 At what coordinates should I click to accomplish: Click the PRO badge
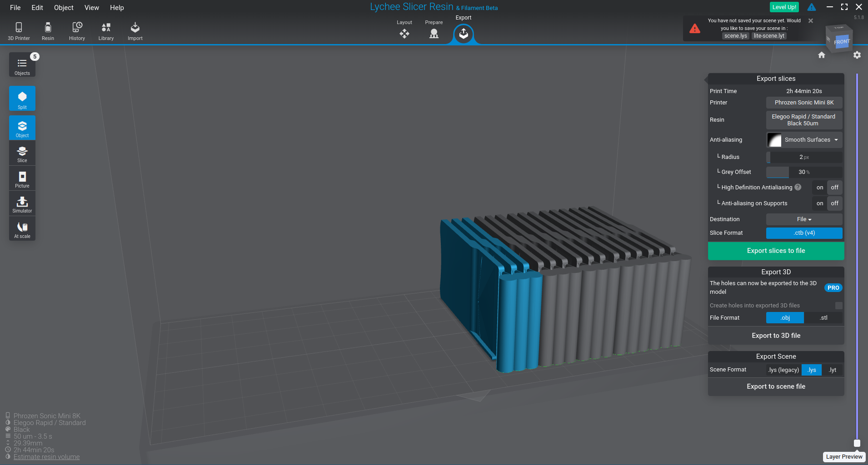[833, 288]
